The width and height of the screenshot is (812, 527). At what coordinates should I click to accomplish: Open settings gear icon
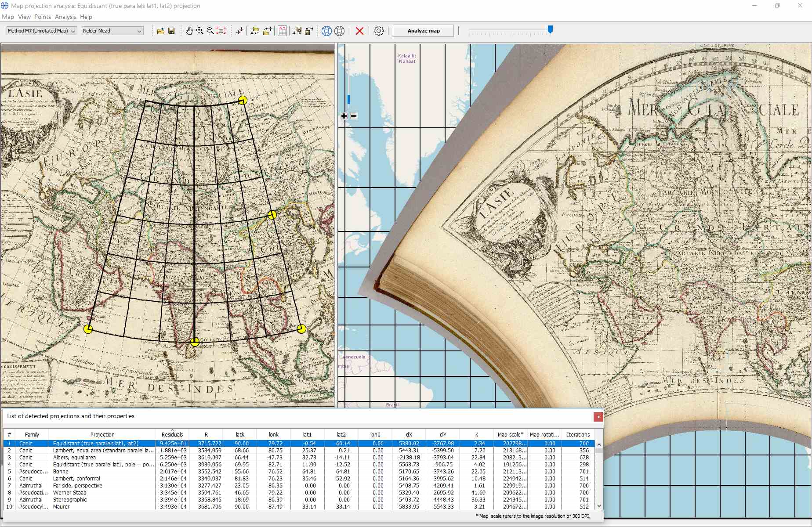point(379,31)
